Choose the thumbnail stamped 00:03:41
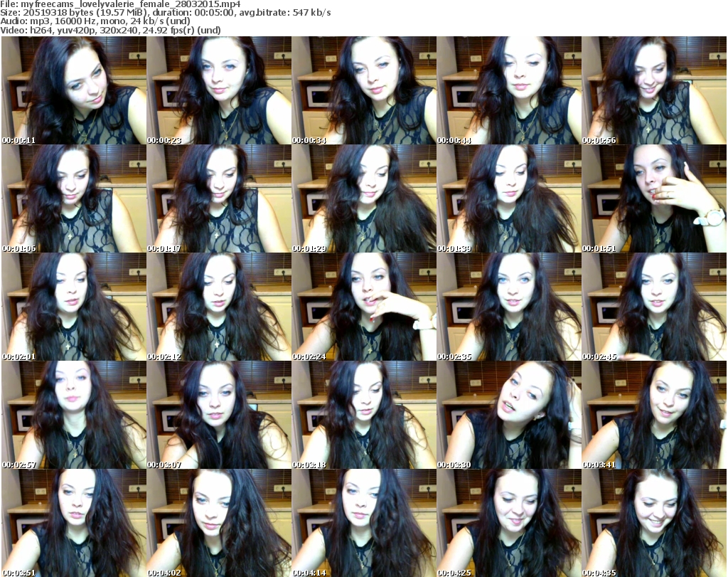This screenshot has width=728, height=577. pyautogui.click(x=654, y=415)
